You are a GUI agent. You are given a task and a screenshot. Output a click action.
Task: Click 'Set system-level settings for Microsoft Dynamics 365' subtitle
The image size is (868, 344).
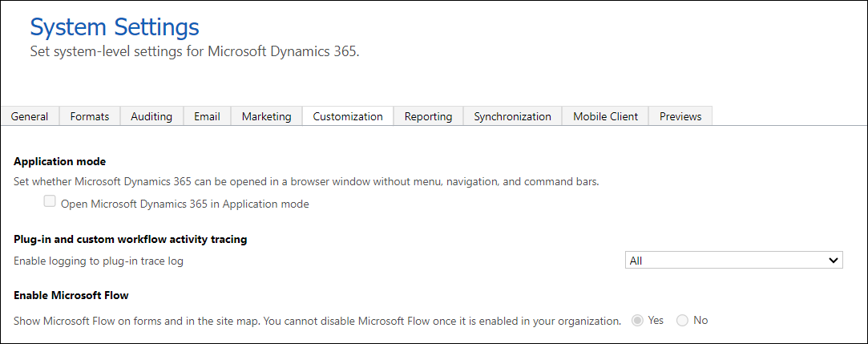(195, 52)
